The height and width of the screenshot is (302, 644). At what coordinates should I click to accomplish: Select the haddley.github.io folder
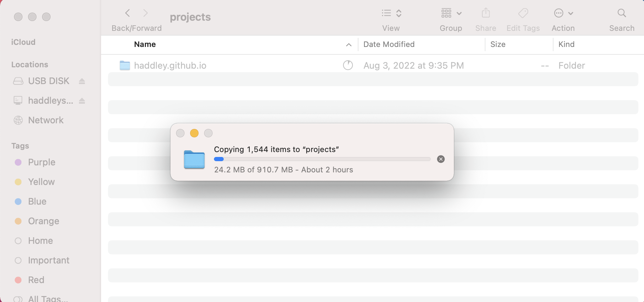point(170,66)
